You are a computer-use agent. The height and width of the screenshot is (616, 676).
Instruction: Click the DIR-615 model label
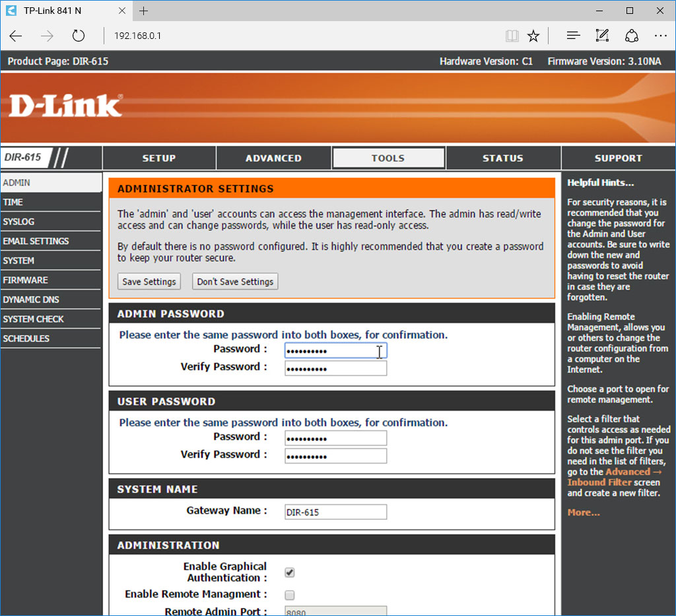pos(23,157)
